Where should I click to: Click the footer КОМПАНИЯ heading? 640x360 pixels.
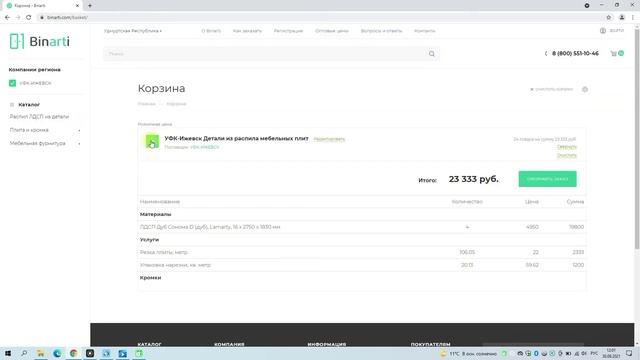(229, 344)
